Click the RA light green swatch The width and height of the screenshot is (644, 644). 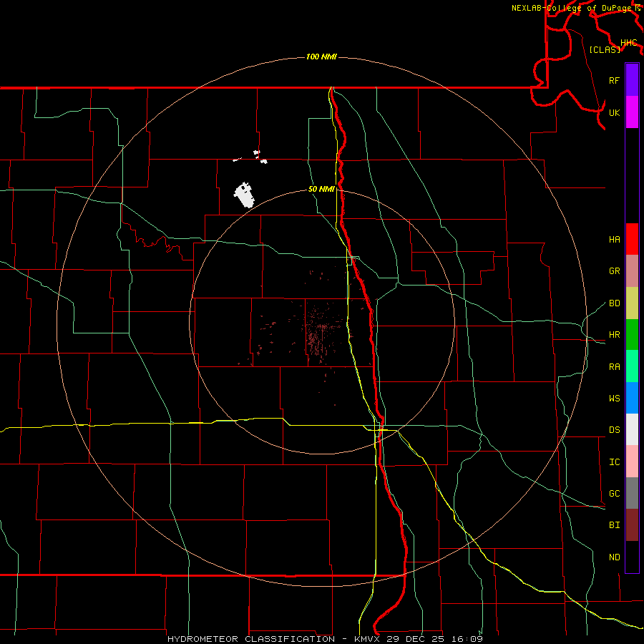tap(632, 366)
